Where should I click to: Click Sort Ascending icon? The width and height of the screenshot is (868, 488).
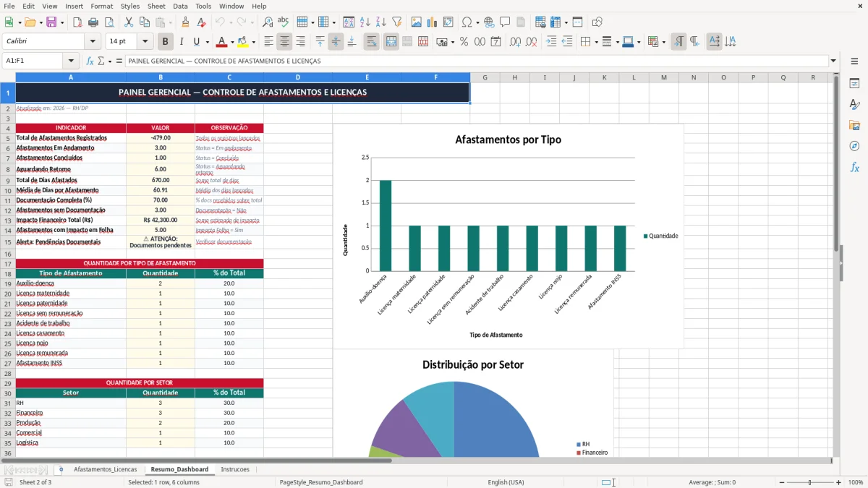[x=365, y=22]
